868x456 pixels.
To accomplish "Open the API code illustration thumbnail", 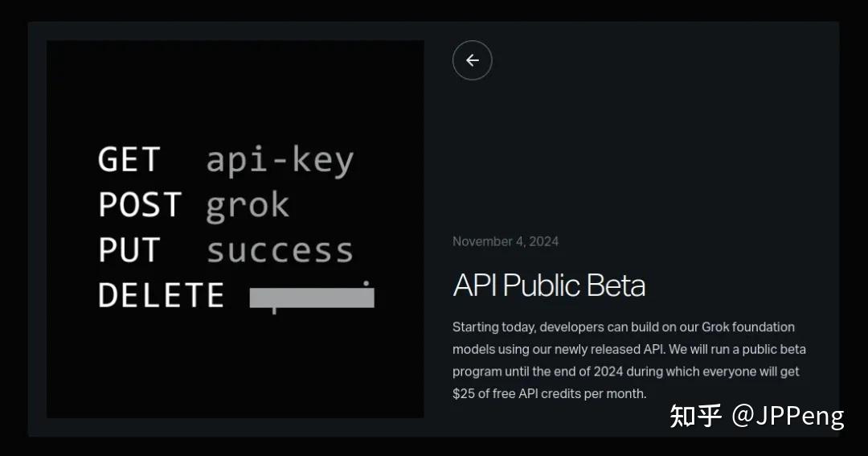I will 235,229.
